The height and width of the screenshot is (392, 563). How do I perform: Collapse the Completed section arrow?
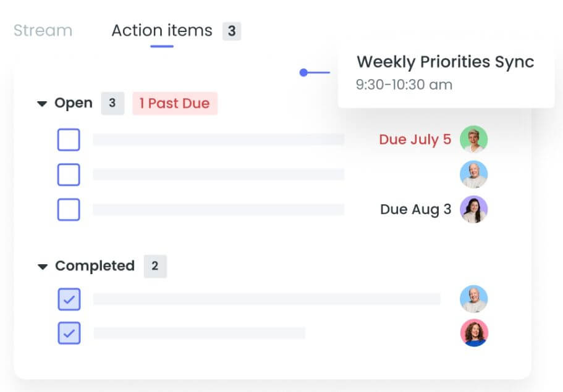(x=43, y=267)
